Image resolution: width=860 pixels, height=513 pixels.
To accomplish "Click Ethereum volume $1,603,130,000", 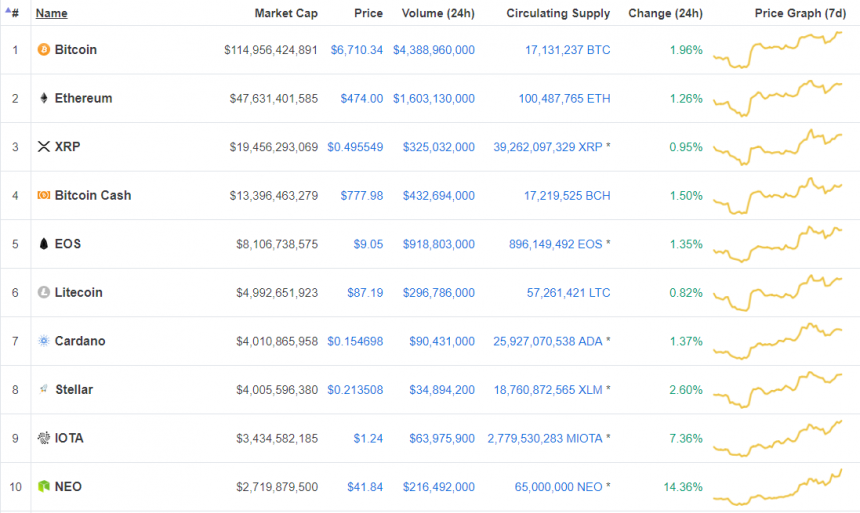I will coord(434,98).
